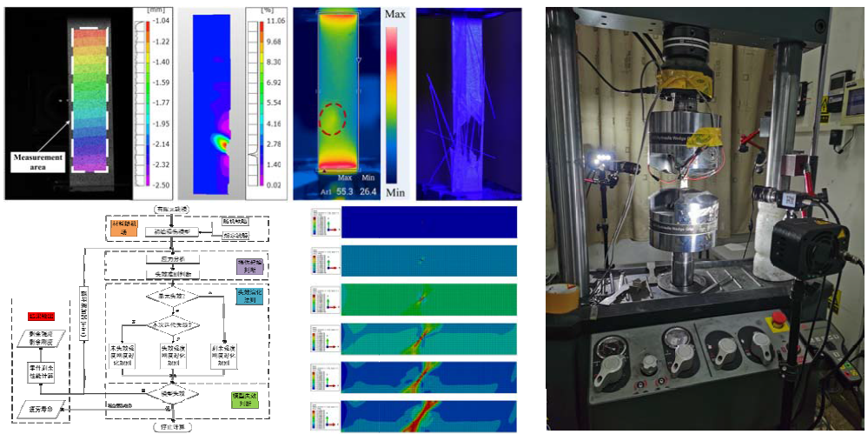Select the topmost uniform blue simulation contour plot
Image resolution: width=868 pixels, height=441 pixels.
[429, 223]
